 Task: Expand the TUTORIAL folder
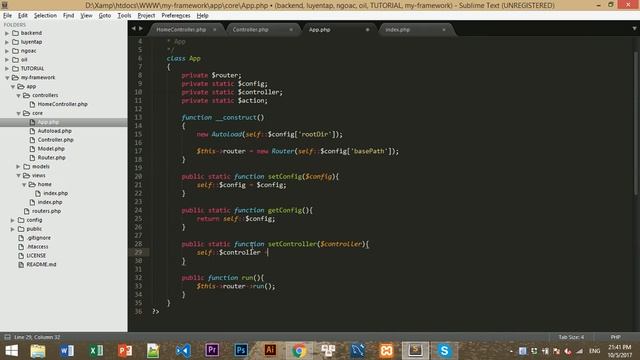click(x=7, y=69)
